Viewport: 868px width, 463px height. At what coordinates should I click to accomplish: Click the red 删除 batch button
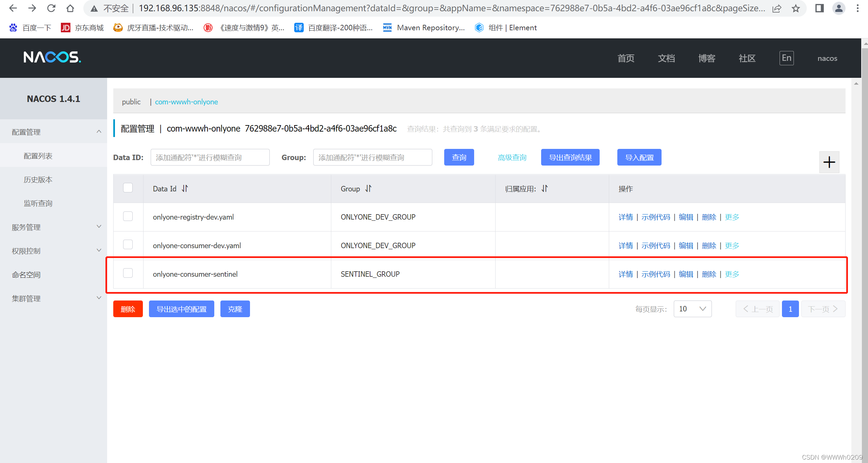[x=128, y=309]
